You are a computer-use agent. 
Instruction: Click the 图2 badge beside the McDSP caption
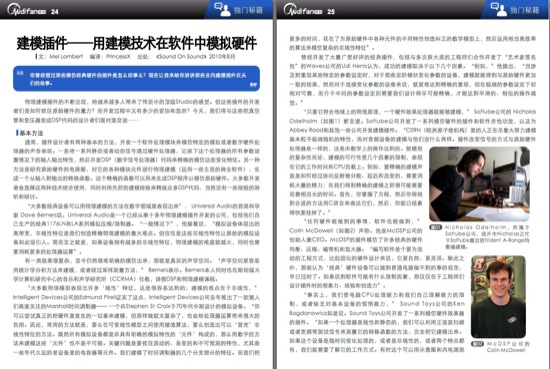(x=477, y=344)
